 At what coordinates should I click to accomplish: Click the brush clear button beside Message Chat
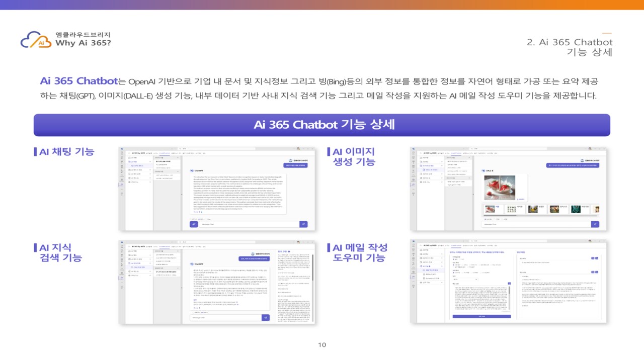(194, 224)
